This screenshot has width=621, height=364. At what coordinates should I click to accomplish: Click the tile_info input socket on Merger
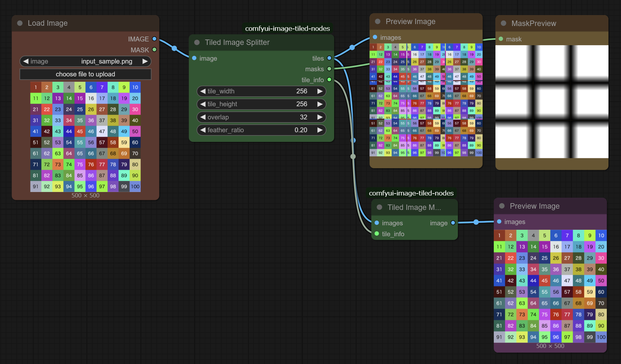pos(377,234)
